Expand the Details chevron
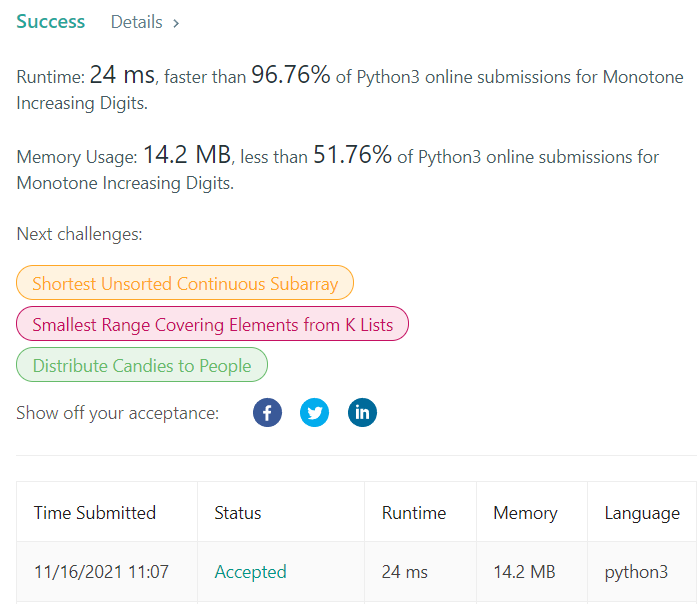Screen dimensions: 697x604 click(176, 22)
